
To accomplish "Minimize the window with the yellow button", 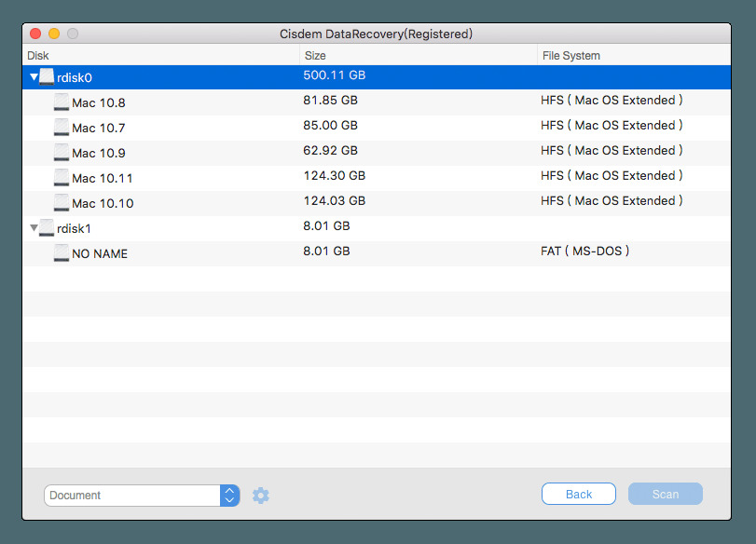I will [x=54, y=34].
